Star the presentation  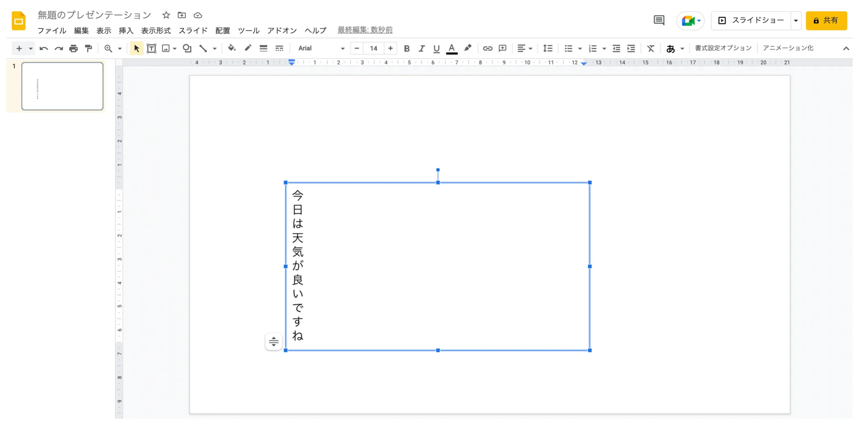click(166, 15)
